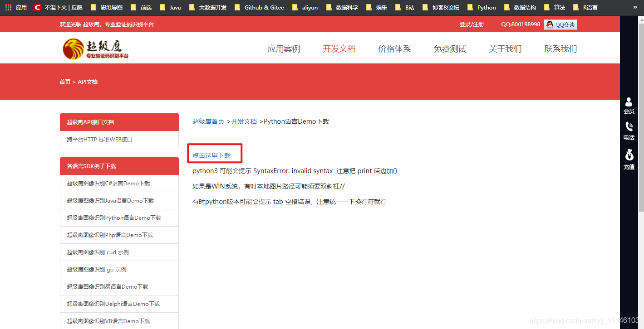Open the R语言 bookmark folder
644x329 pixels.
585,7
